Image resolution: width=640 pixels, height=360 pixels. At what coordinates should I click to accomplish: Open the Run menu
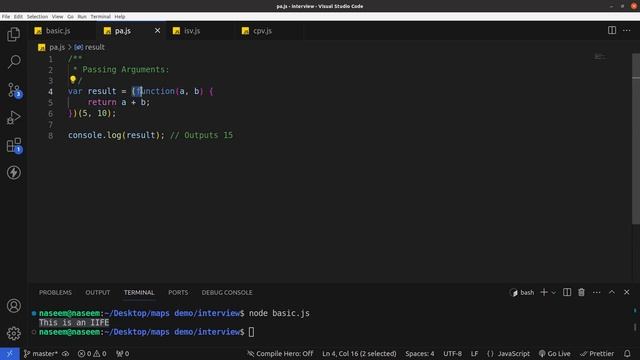tap(82, 17)
